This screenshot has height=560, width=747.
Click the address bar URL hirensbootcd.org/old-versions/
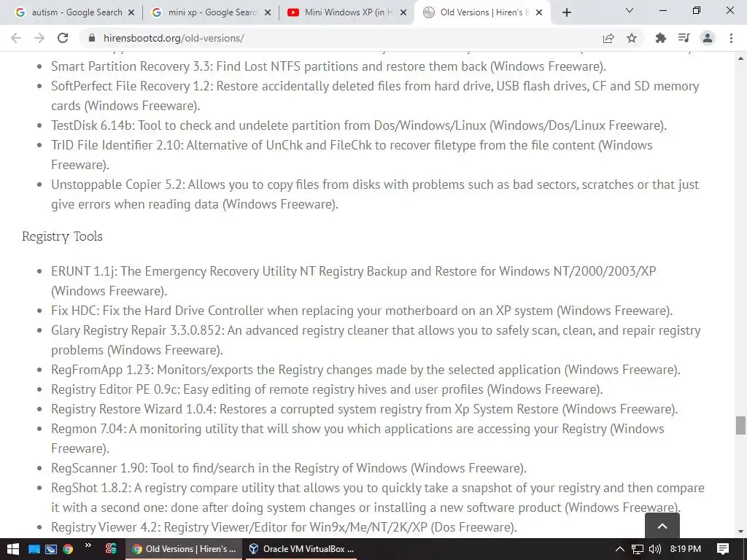(174, 38)
